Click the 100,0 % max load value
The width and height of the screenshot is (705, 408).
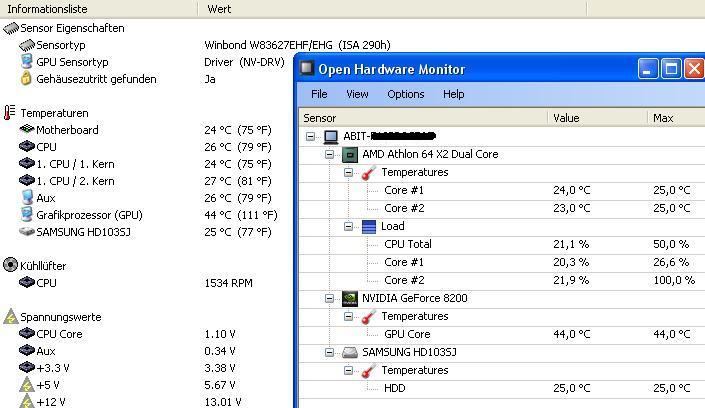click(674, 280)
